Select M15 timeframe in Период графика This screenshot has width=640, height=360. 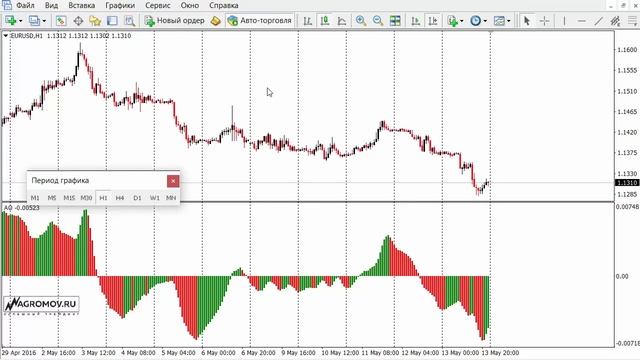[69, 198]
